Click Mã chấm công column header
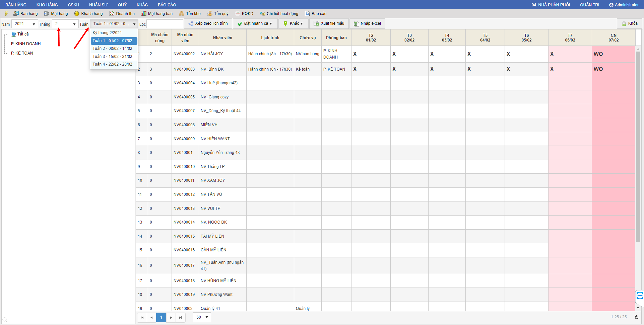Screen dimensions: 644x325 (160, 38)
